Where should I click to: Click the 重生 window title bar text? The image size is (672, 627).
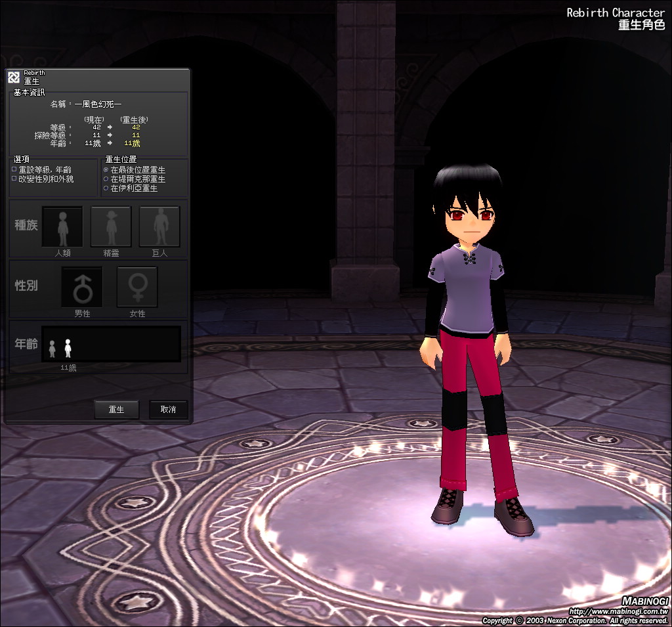[x=32, y=81]
